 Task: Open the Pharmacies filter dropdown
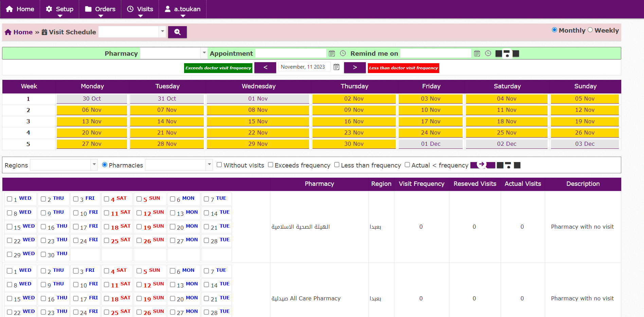(x=209, y=165)
